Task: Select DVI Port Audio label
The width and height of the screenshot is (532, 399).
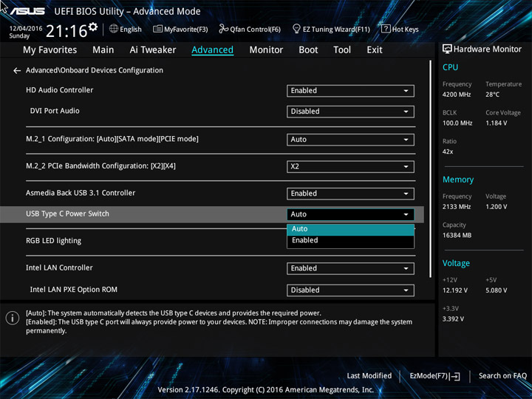Action: (x=55, y=111)
